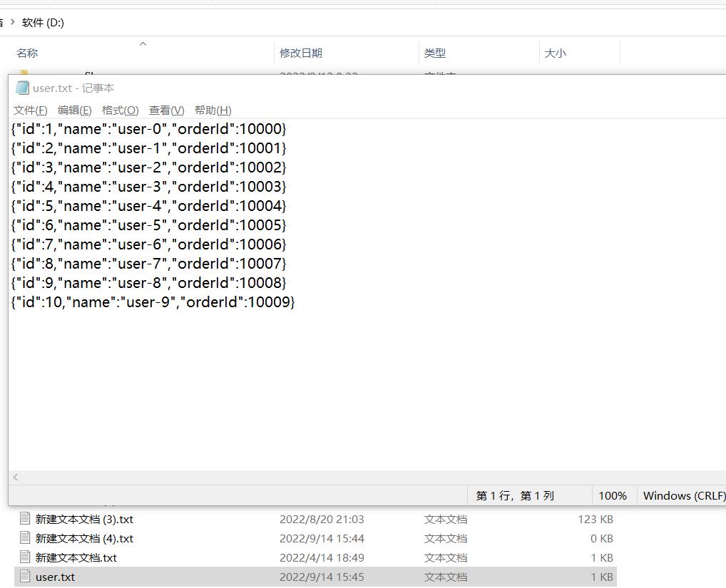The width and height of the screenshot is (726, 588).
Task: Click the file icon beside user.txt in Explorer
Action: tap(24, 577)
